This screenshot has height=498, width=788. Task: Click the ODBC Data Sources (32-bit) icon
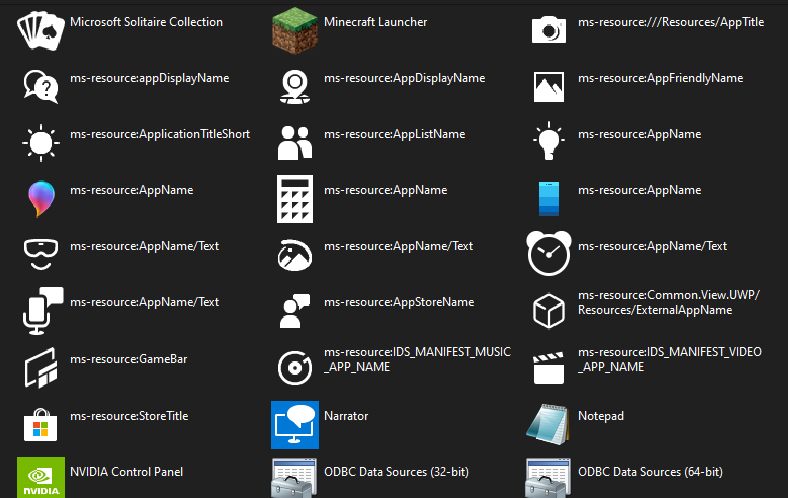[x=295, y=477]
